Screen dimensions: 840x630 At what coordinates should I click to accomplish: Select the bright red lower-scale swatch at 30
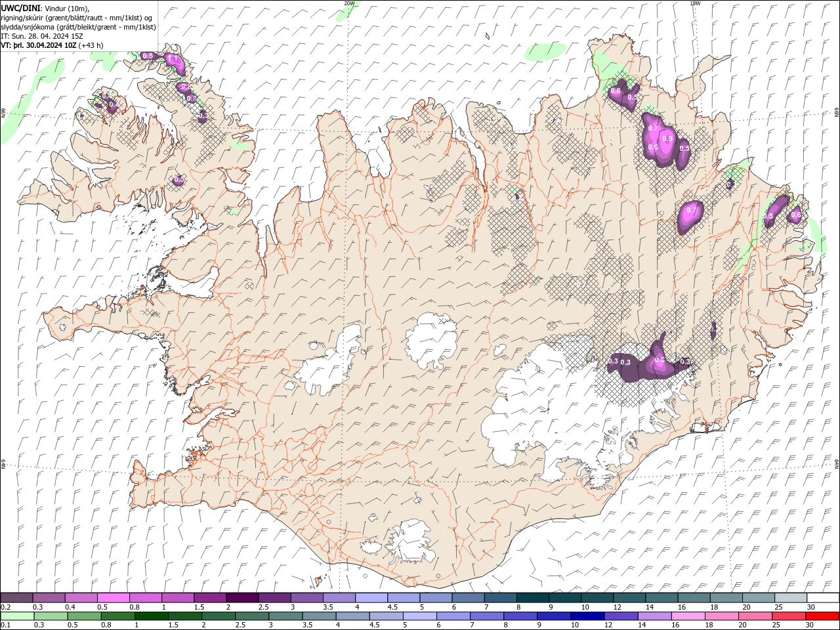(x=822, y=616)
